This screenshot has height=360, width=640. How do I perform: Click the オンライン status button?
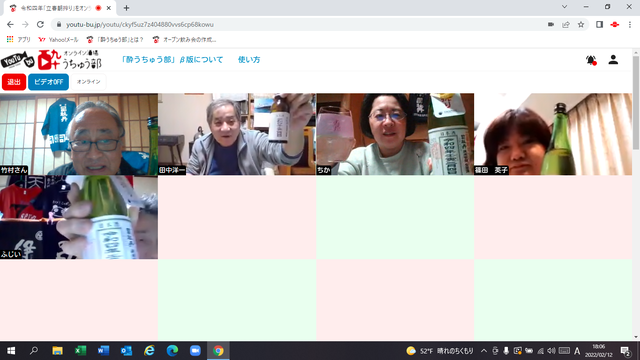point(89,82)
